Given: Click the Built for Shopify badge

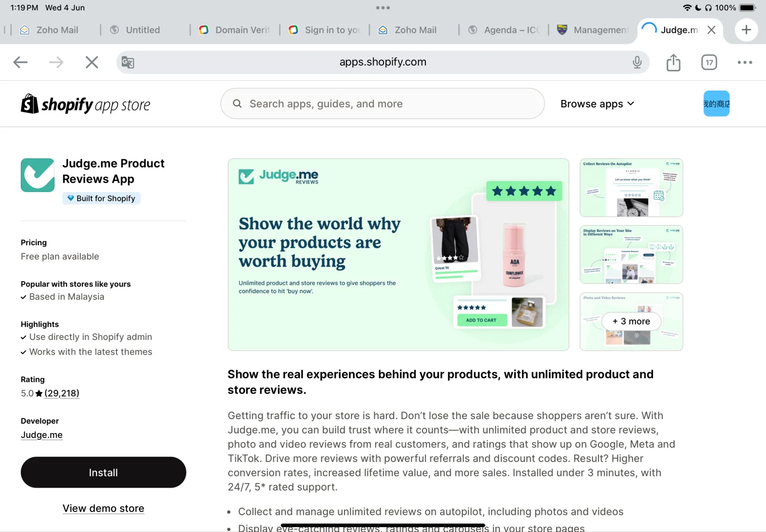Looking at the screenshot, I should pyautogui.click(x=101, y=198).
